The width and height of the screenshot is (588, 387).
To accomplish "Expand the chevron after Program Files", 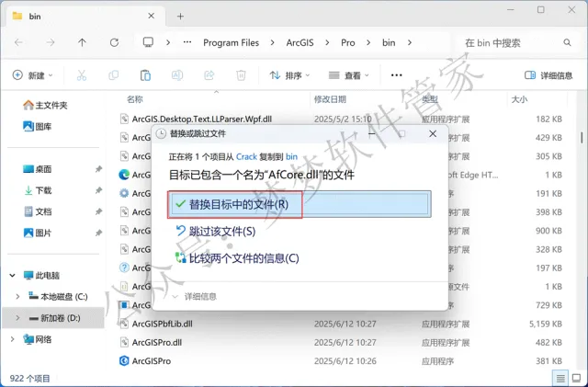I will [272, 43].
